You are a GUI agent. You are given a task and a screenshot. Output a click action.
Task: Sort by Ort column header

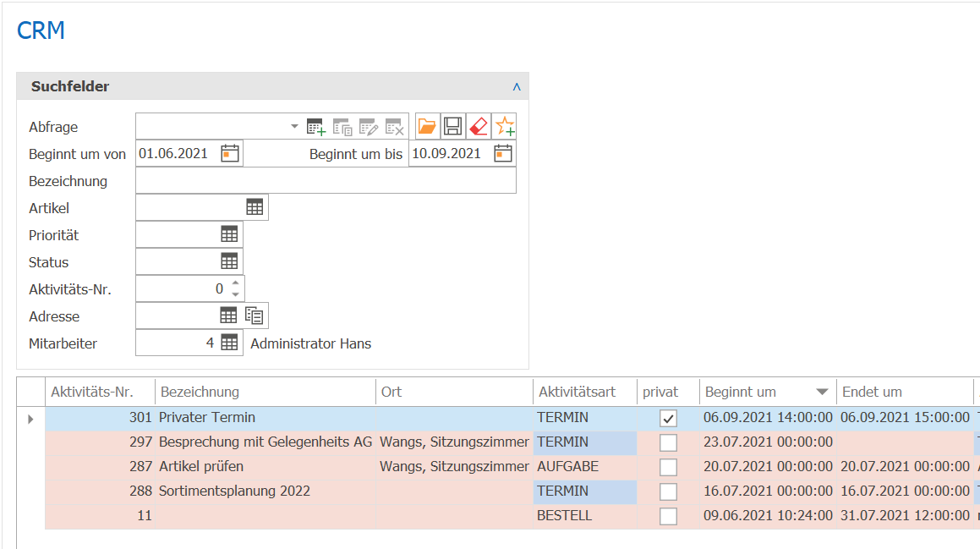click(454, 392)
